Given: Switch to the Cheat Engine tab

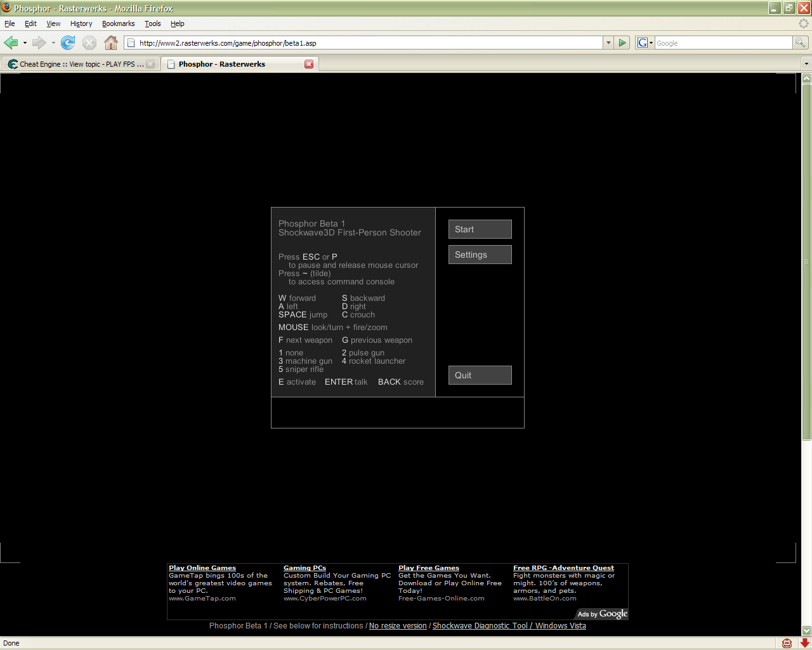Looking at the screenshot, I should [x=81, y=64].
